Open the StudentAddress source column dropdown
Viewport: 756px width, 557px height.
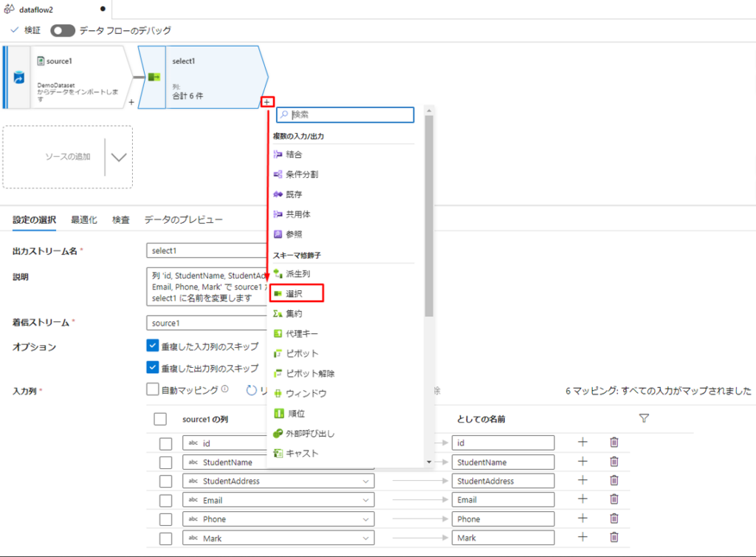[365, 481]
